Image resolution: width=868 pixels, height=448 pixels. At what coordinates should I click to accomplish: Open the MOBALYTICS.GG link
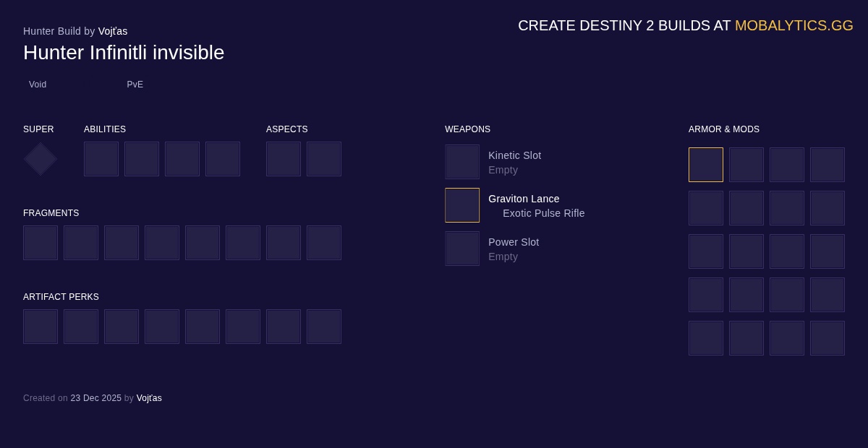pos(793,25)
